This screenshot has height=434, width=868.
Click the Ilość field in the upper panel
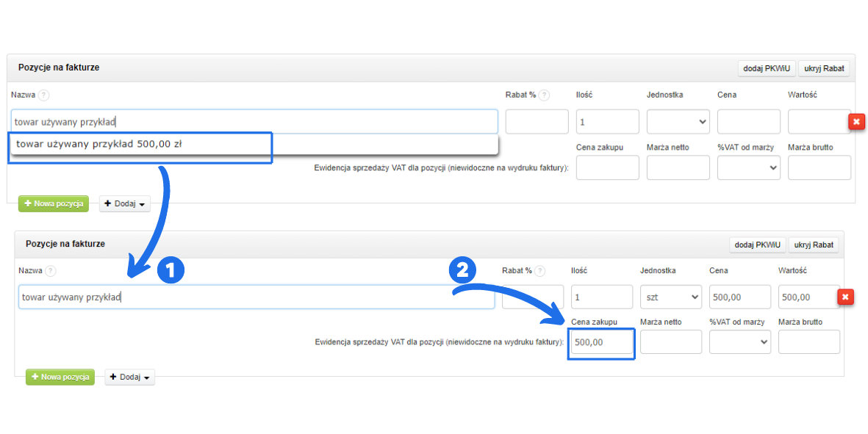[607, 122]
